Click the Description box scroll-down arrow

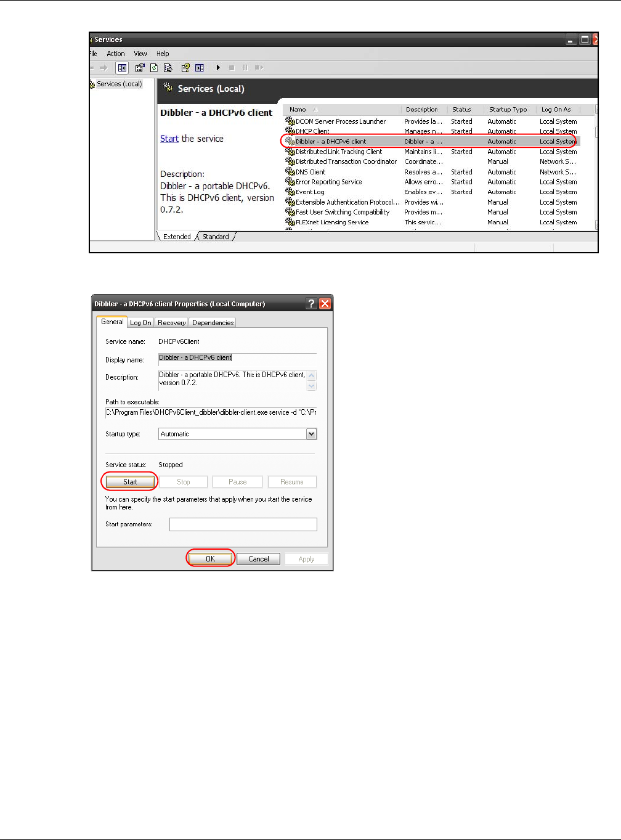312,386
